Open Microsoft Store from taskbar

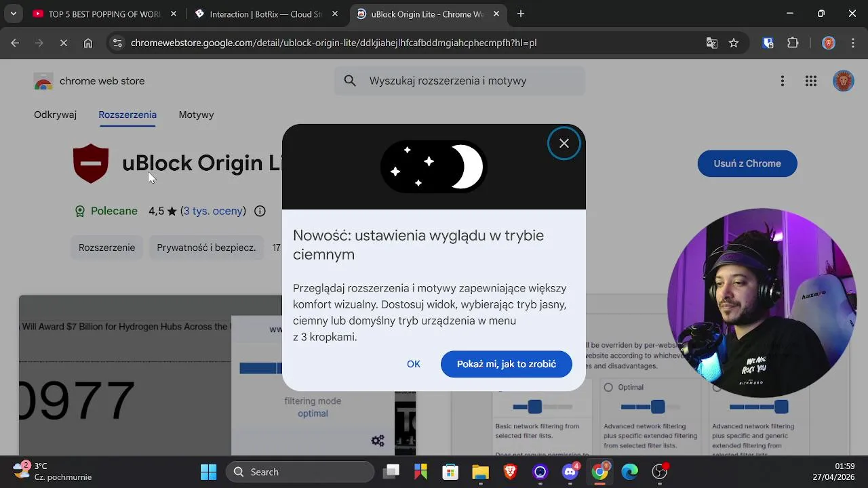(450, 472)
